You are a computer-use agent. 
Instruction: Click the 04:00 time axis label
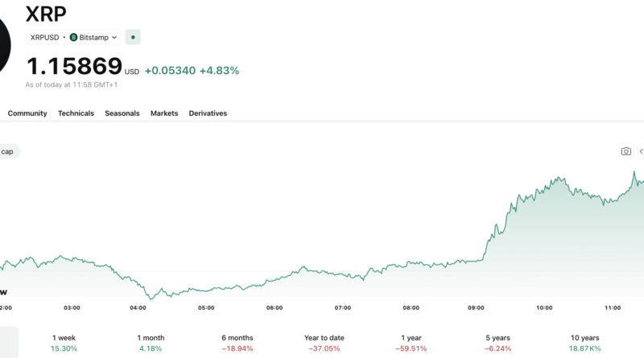coord(138,307)
